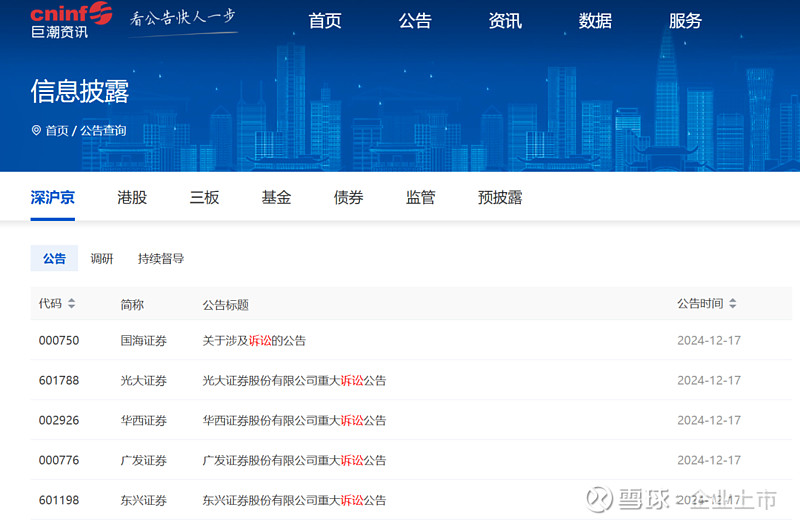Open 首页 in top navigation
This screenshot has width=800, height=524.
324,21
